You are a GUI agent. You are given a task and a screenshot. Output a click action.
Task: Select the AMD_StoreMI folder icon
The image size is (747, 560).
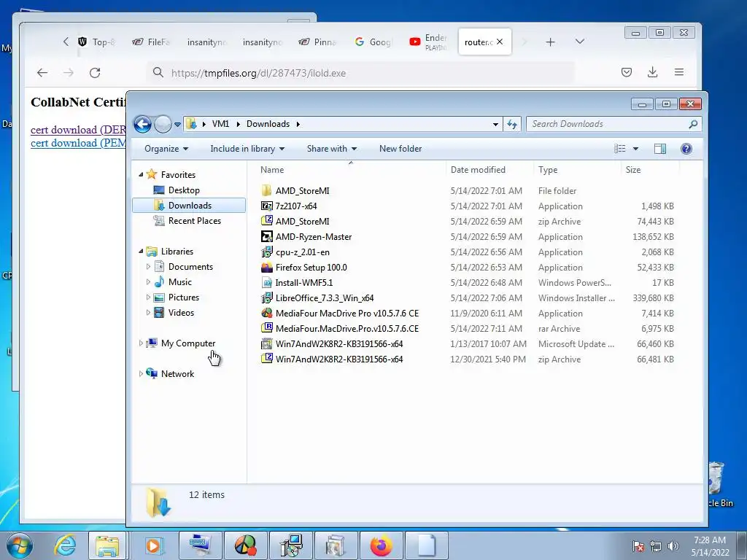click(267, 190)
